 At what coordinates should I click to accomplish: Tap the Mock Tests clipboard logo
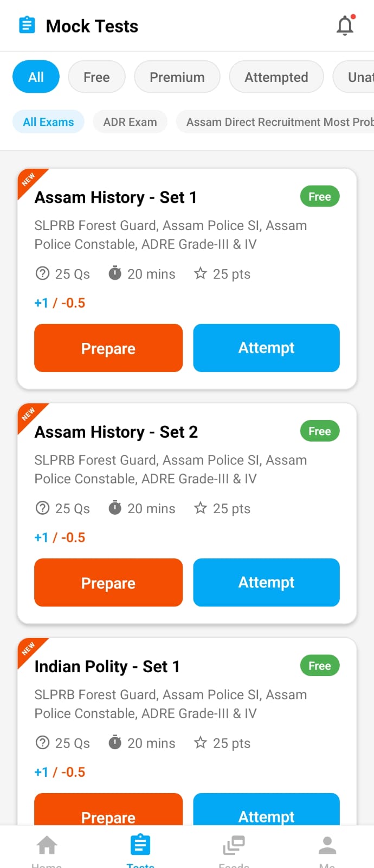(x=27, y=25)
